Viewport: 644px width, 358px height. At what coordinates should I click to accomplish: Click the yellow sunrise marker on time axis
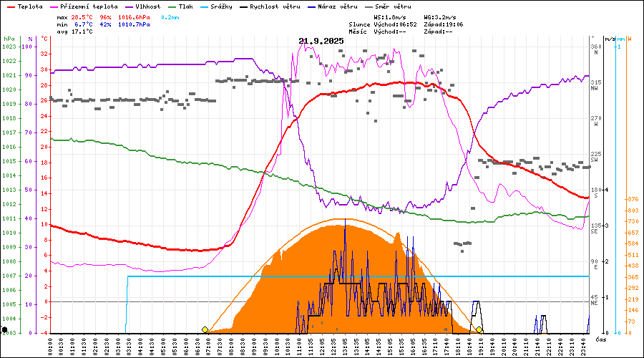pos(205,329)
